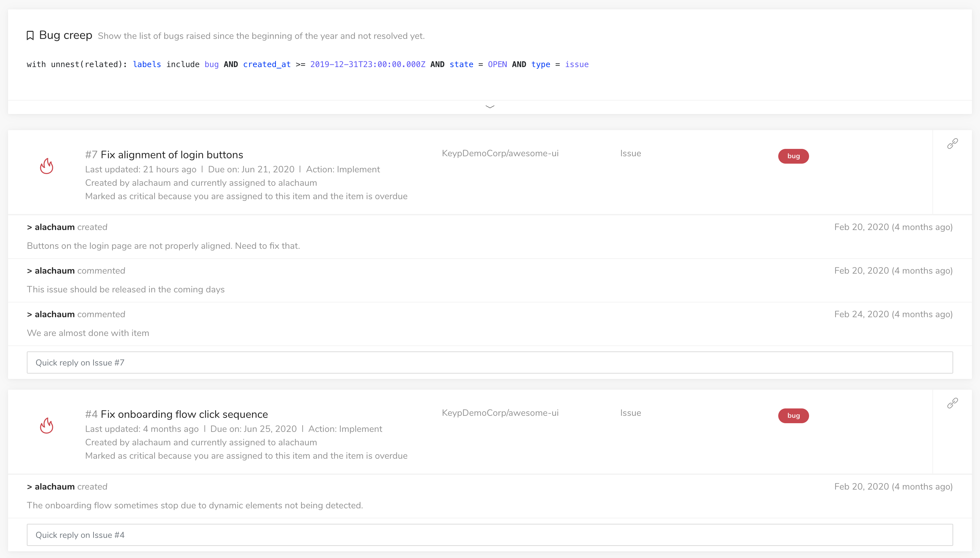Click 'Last updated: 4 months ago' text
The height and width of the screenshot is (558, 980).
point(142,429)
